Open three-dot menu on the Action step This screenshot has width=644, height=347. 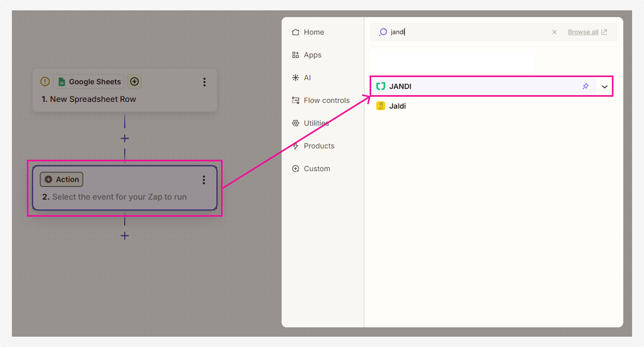[204, 180]
